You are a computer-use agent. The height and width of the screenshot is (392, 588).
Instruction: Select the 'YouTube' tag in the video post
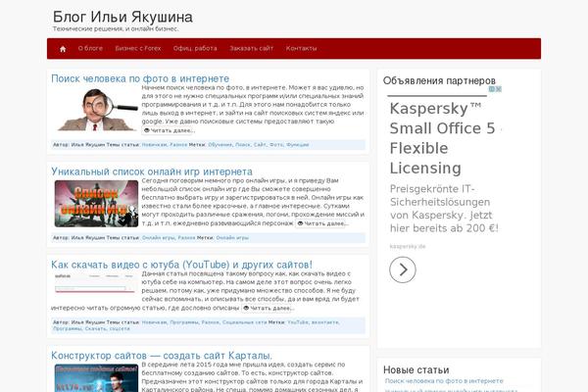click(x=298, y=322)
